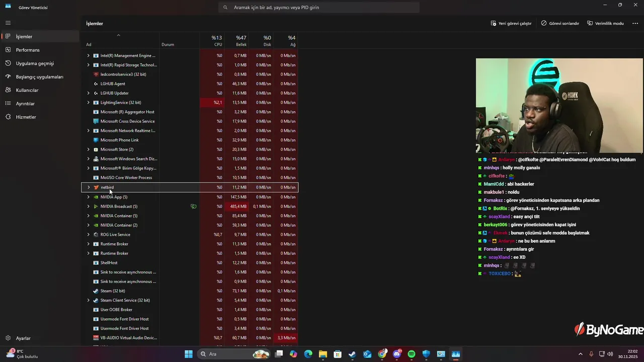
Task: Expand LGHUB Updater process group
Action: pos(89,93)
